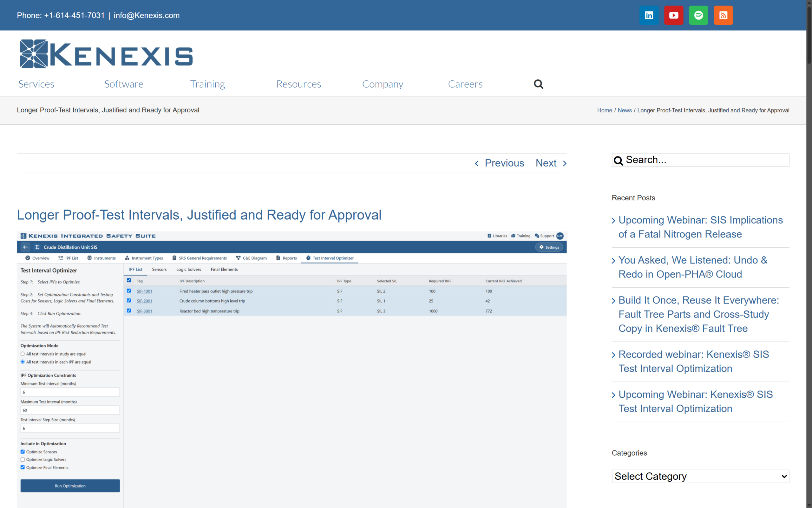Screen dimensions: 812x508
Task: Go to the Next post
Action: click(x=546, y=163)
